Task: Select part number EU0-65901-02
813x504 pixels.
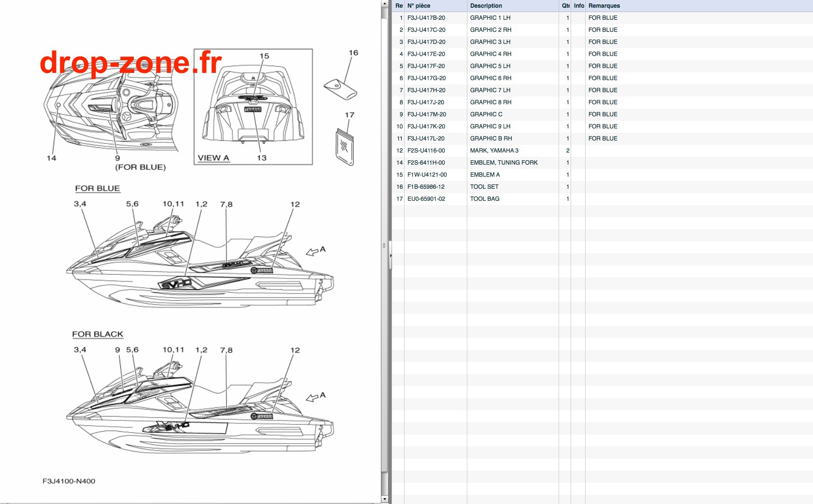Action: [426, 199]
